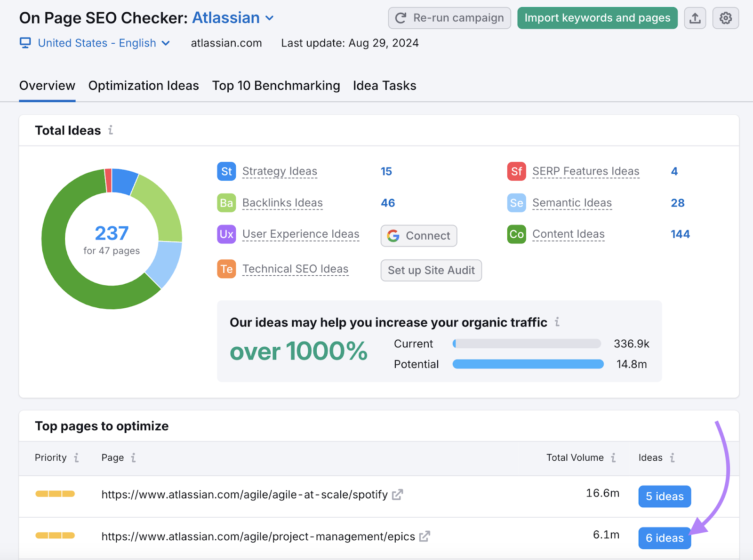Click the export upload icon button
The height and width of the screenshot is (560, 753).
(695, 18)
